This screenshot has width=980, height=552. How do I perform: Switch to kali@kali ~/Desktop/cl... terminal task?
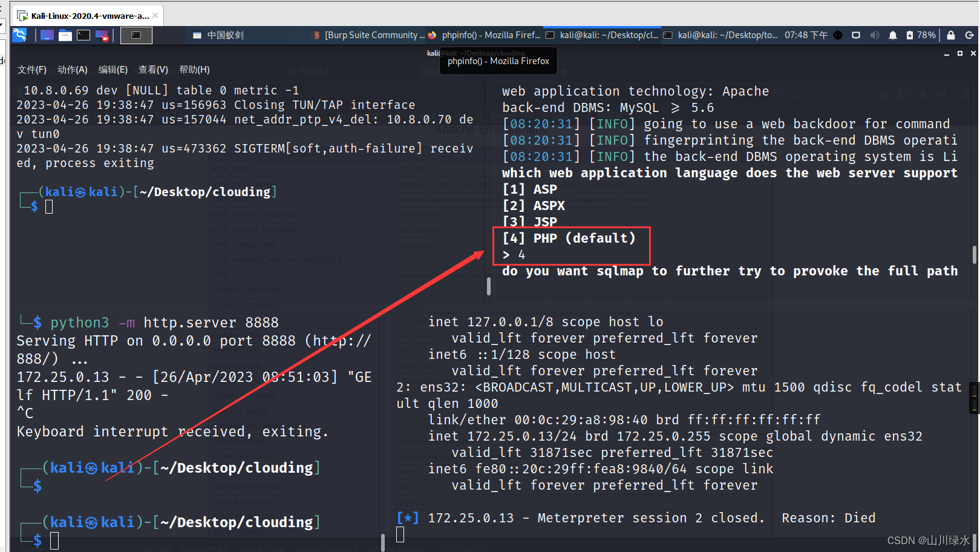coord(602,35)
